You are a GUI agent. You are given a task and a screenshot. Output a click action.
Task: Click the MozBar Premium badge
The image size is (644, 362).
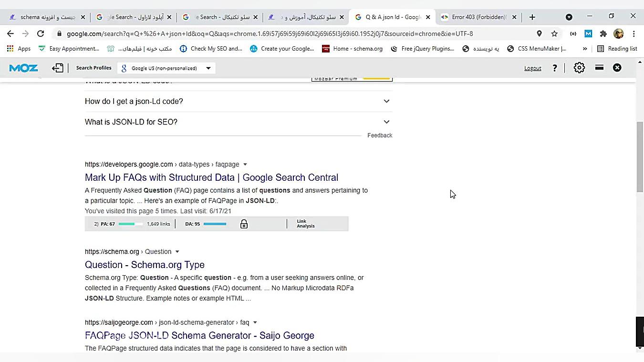[x=352, y=79]
